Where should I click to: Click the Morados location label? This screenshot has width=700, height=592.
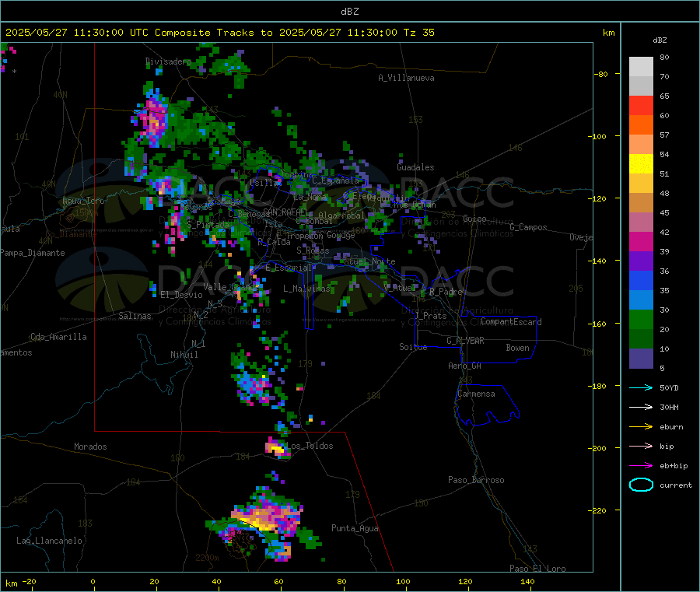(x=90, y=447)
